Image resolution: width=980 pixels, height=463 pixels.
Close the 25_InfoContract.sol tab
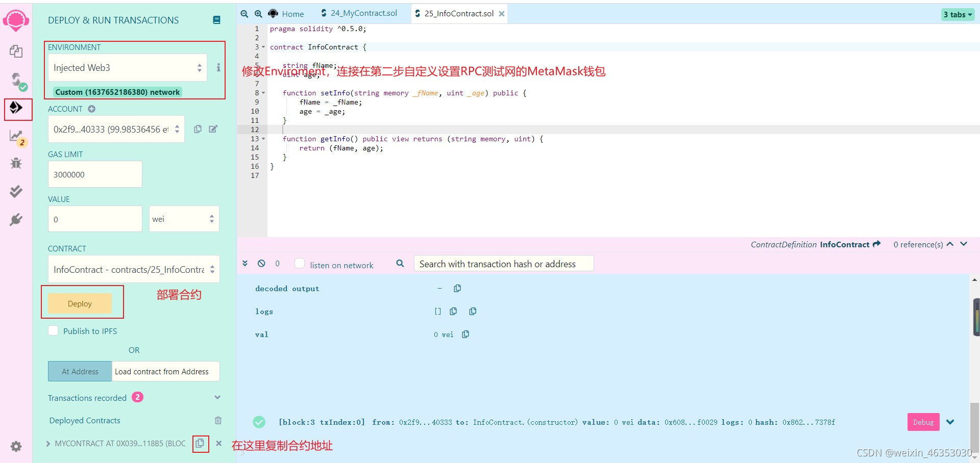pos(502,14)
